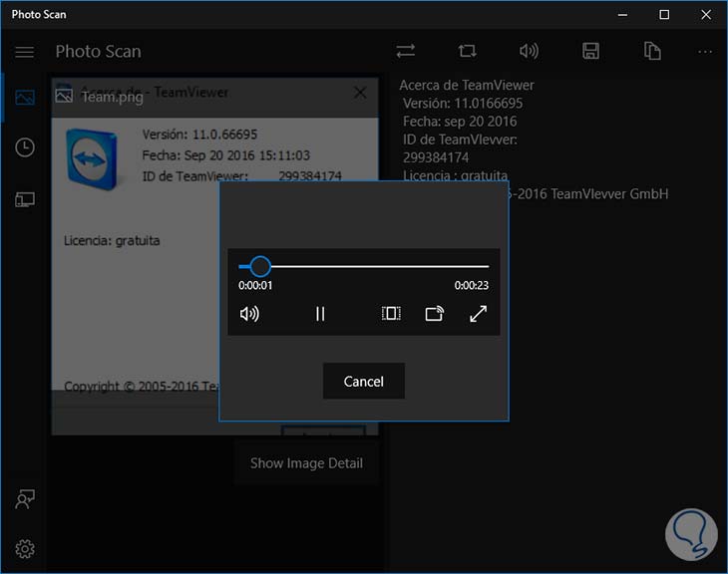Click the cast to device player icon

(435, 314)
